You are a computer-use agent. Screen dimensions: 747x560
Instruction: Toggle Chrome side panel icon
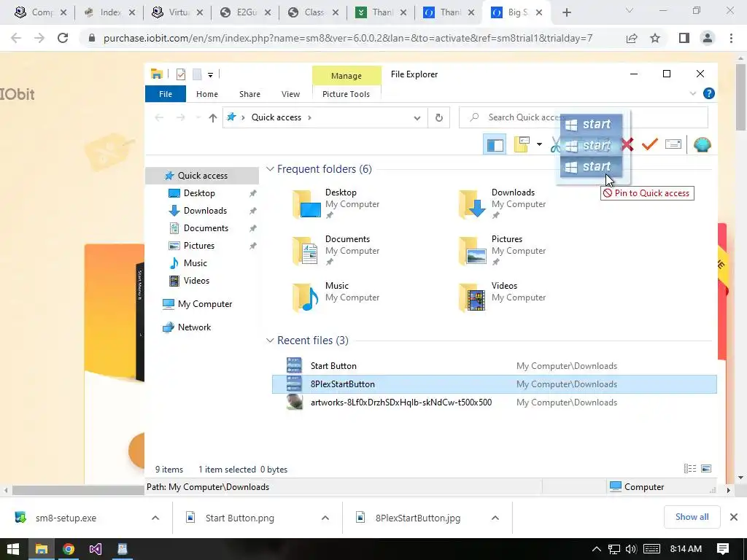pos(684,38)
